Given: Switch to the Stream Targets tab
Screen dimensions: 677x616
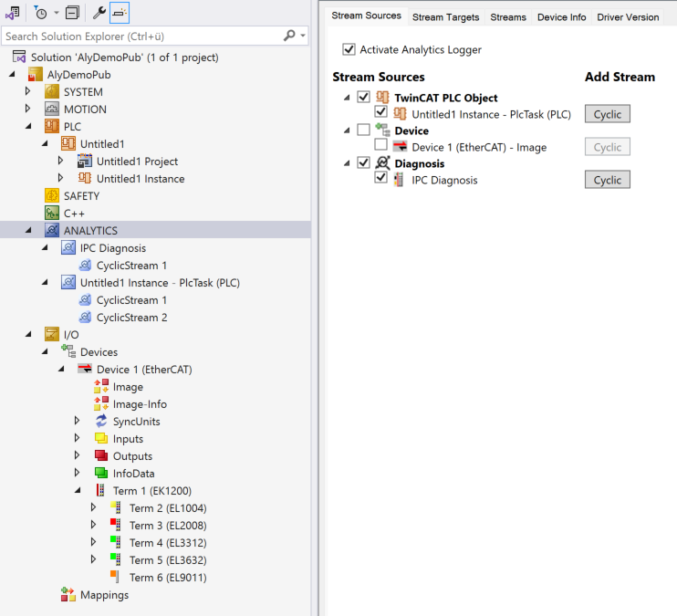Looking at the screenshot, I should (x=445, y=17).
